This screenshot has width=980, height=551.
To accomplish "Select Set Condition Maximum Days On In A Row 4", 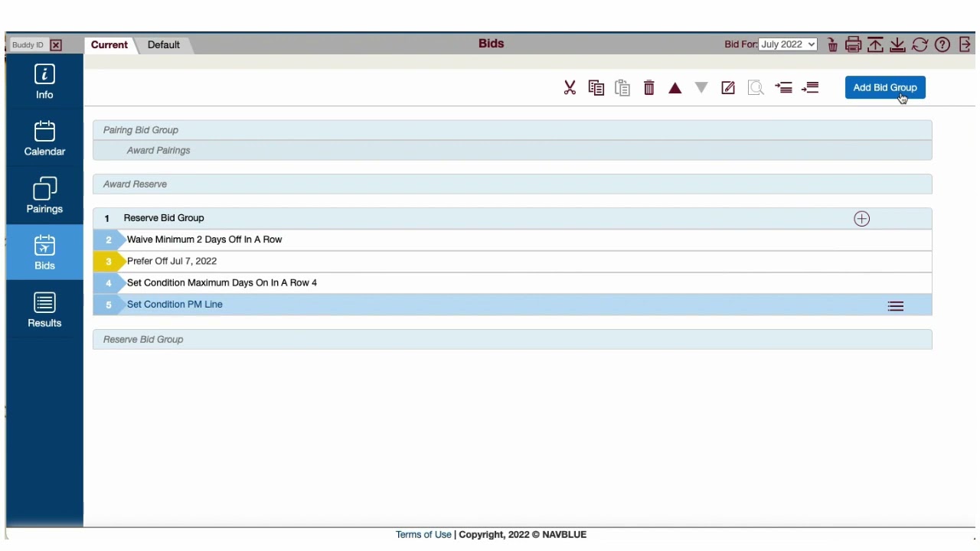I will [x=512, y=282].
